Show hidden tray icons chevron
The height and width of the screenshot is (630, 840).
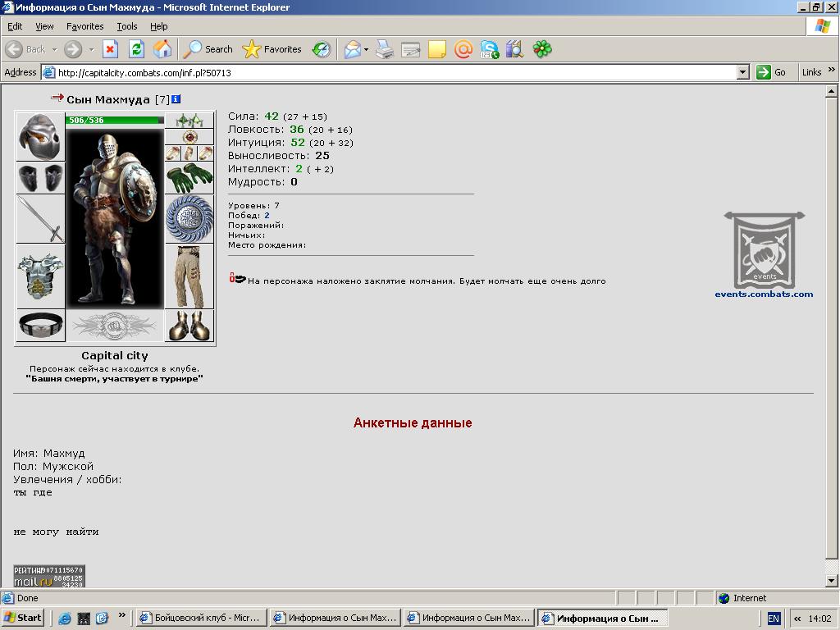coord(797,619)
